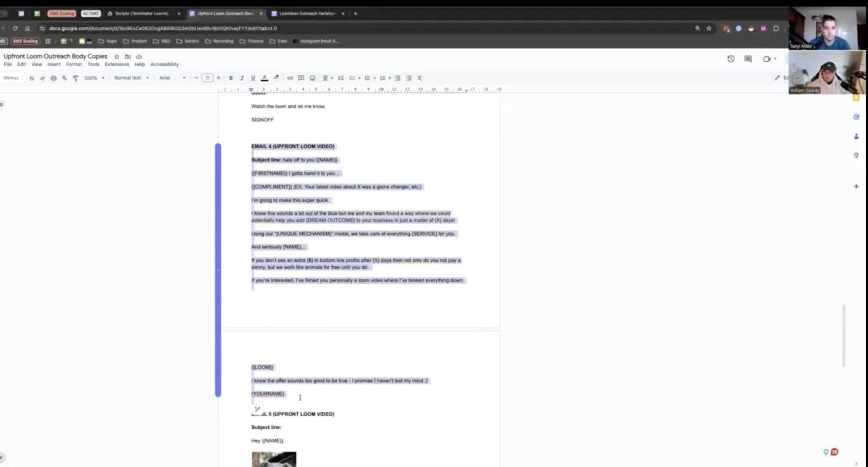Open the Extensions menu
868x467 pixels.
117,65
